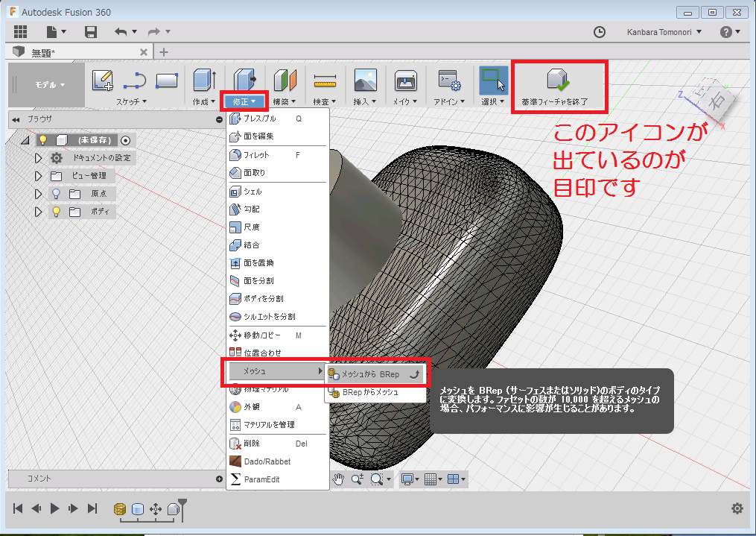Image resolution: width=756 pixels, height=536 pixels.
Task: Select the Rectangle sketch tool icon
Action: 167,80
